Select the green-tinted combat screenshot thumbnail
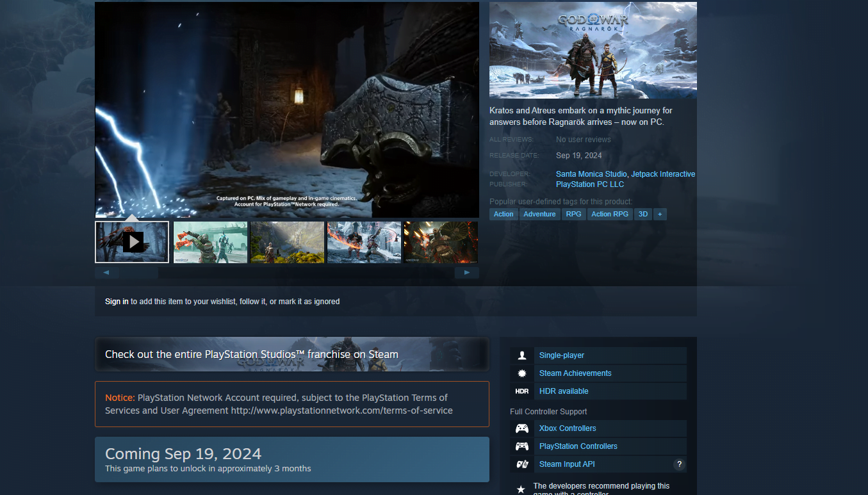 [210, 242]
